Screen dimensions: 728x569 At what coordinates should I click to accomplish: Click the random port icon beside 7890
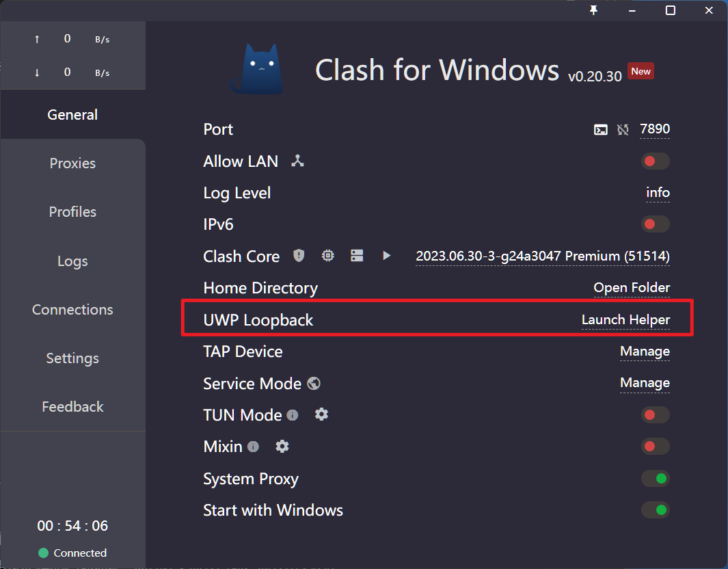(623, 129)
